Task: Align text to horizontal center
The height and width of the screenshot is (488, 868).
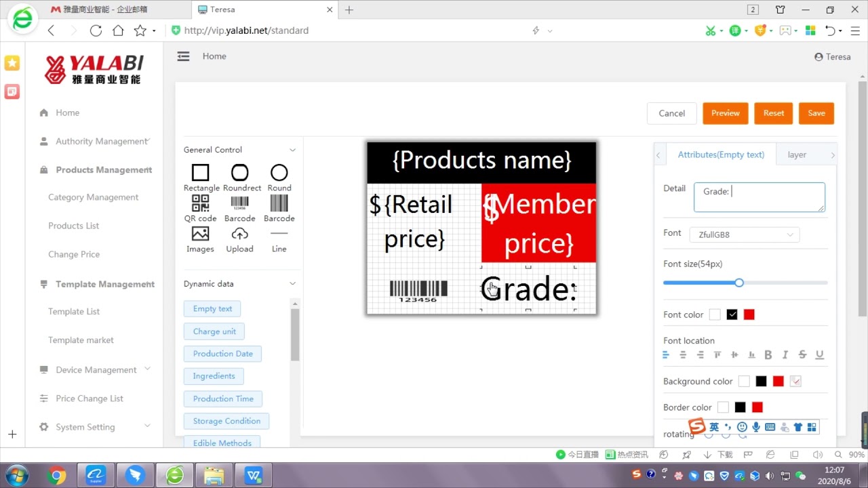Action: (683, 354)
